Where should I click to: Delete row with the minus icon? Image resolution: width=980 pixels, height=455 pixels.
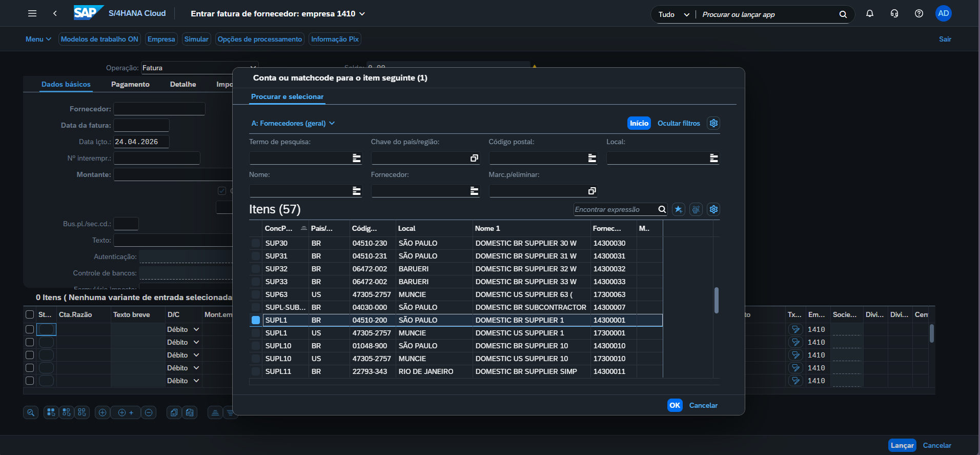[149, 412]
